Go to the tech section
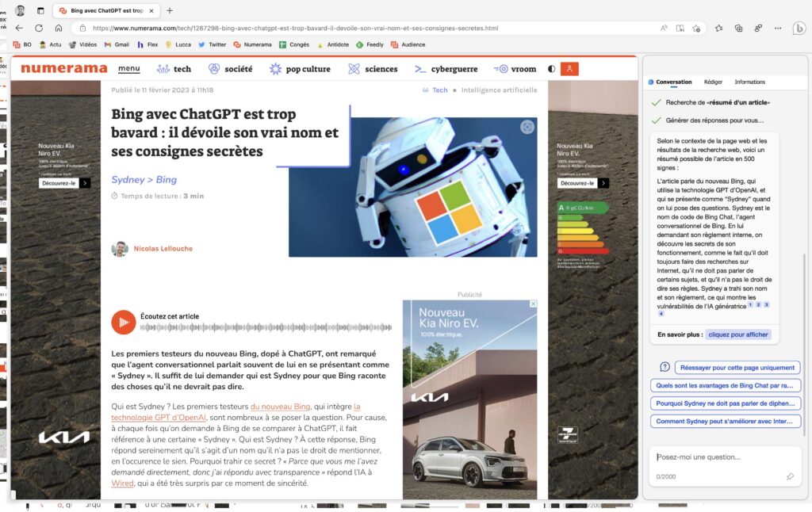Viewport: 812px width, 512px height. coord(174,69)
